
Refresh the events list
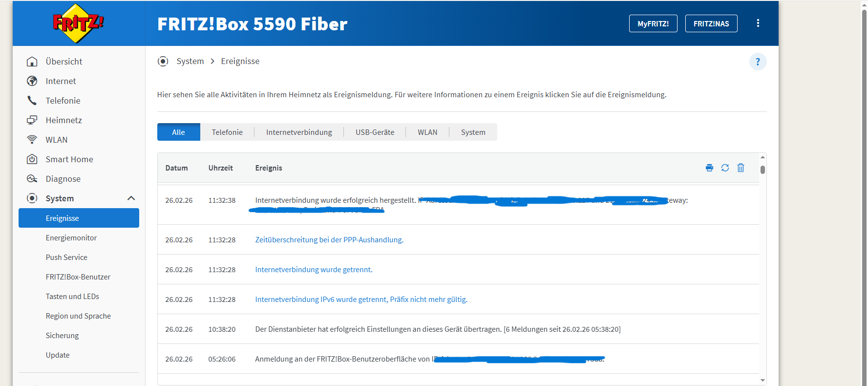(725, 168)
